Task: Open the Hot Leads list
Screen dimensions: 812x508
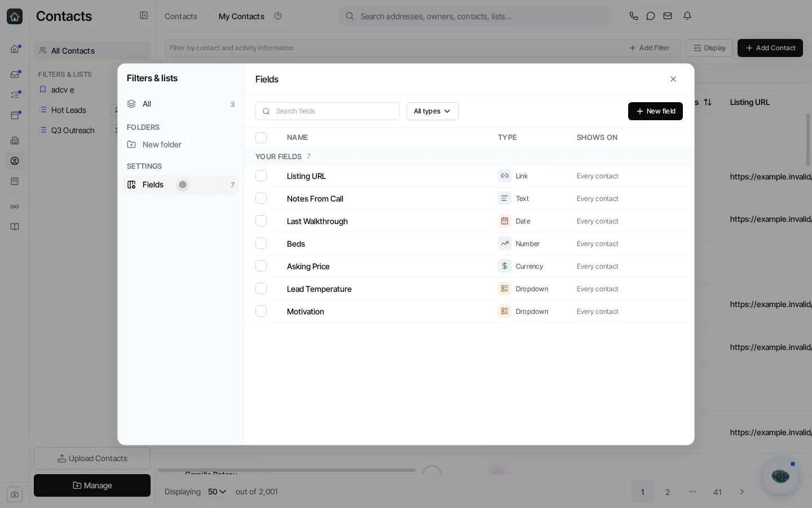Action: 69,110
